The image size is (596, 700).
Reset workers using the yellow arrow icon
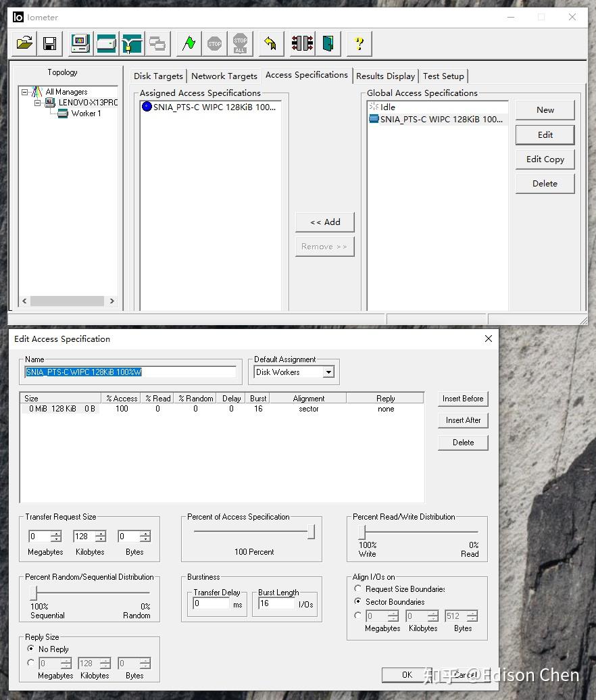coord(270,43)
